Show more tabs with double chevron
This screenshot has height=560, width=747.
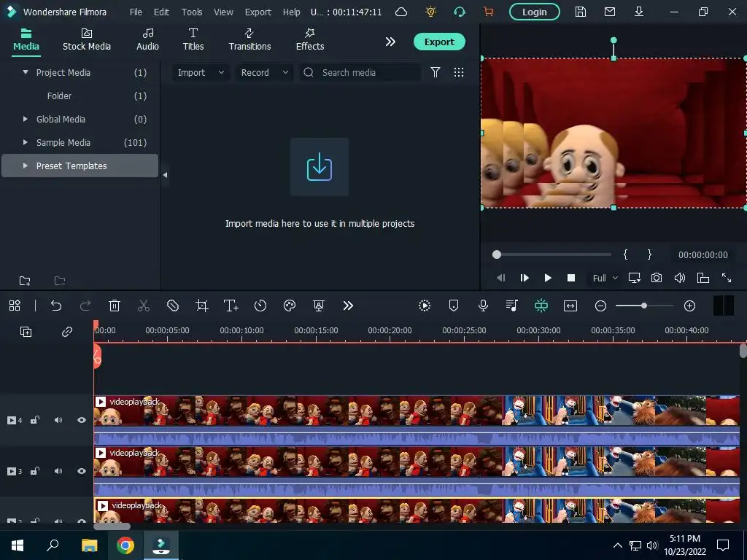pos(390,42)
